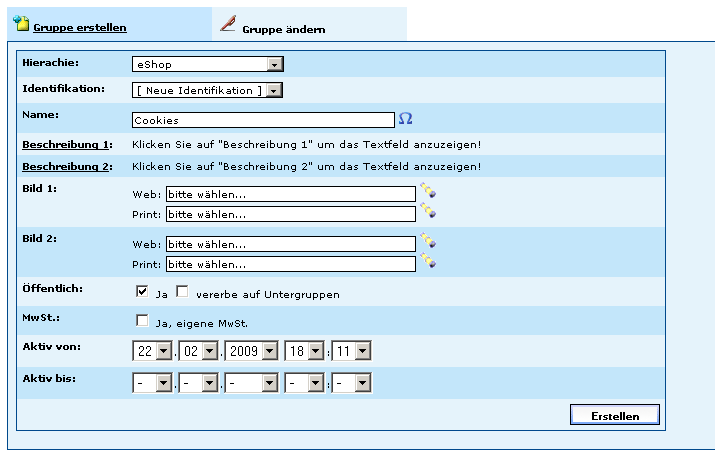The image size is (715, 455).
Task: Open Aktiv bis hour dropdown
Action: point(304,383)
